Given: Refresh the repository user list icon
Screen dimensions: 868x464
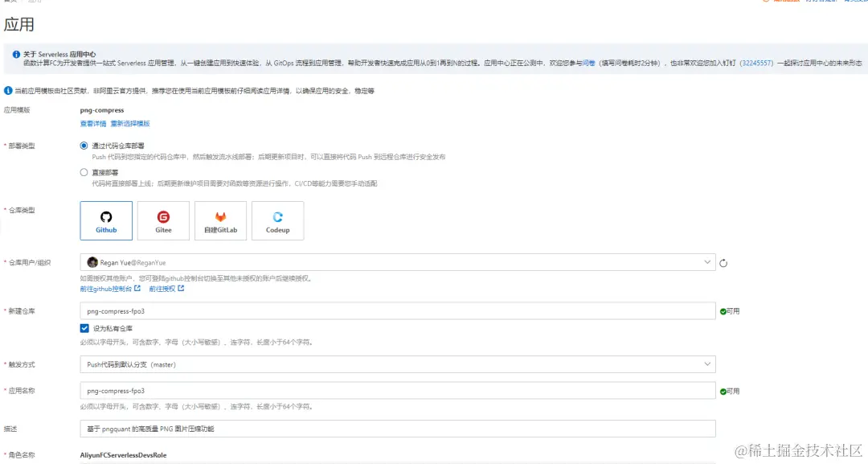Looking at the screenshot, I should tap(723, 263).
